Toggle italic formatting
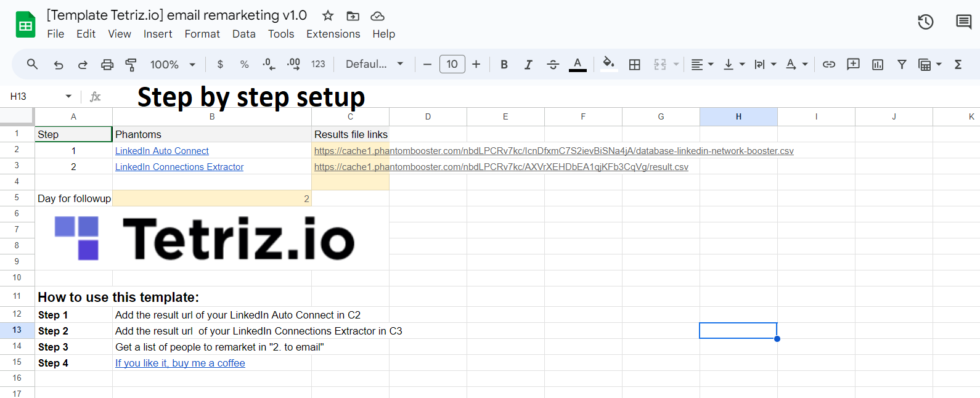Screen dimensions: 980x398 point(528,64)
